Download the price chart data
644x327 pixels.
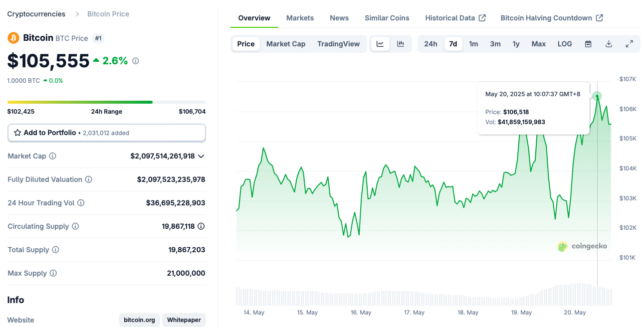click(x=609, y=44)
